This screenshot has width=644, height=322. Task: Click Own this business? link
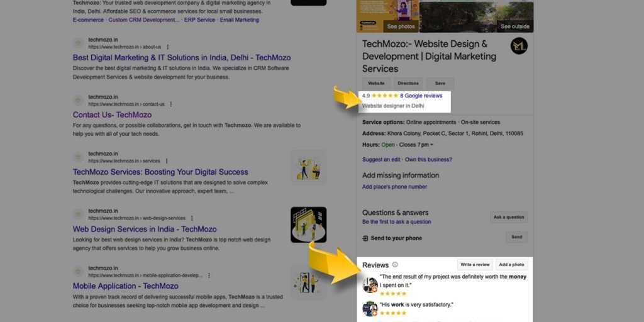[428, 159]
